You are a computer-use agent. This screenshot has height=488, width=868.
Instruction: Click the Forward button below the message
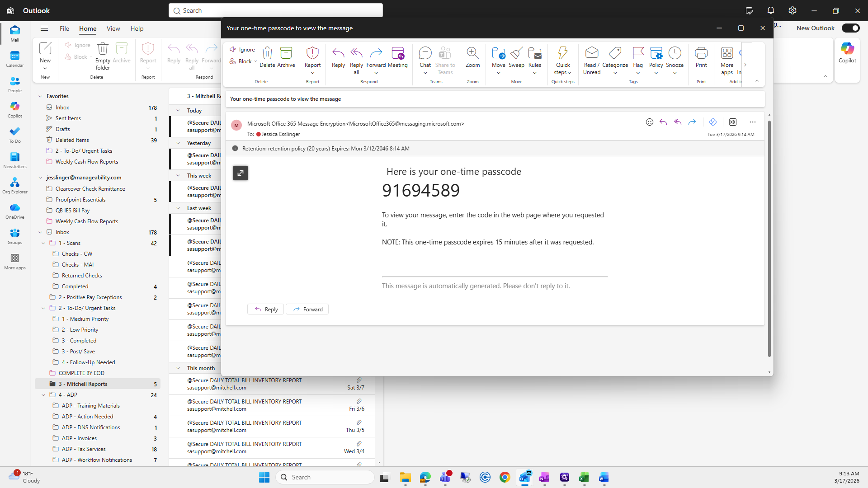307,310
